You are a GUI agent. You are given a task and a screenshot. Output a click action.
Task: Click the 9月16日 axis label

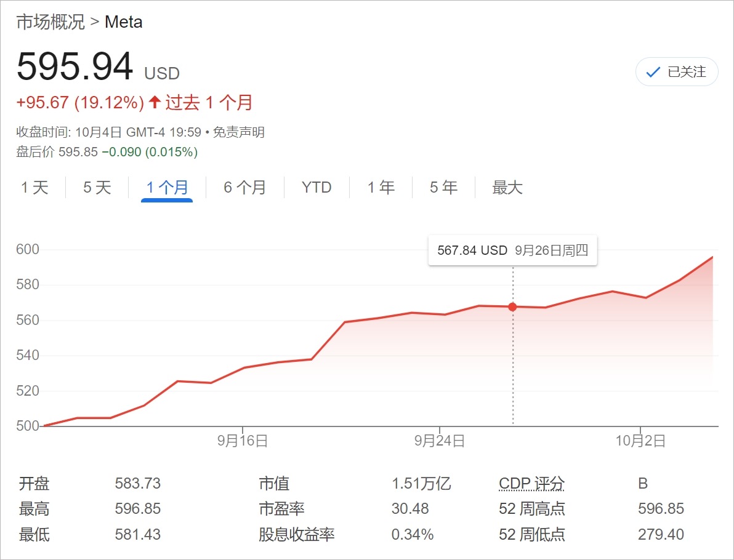tap(243, 441)
